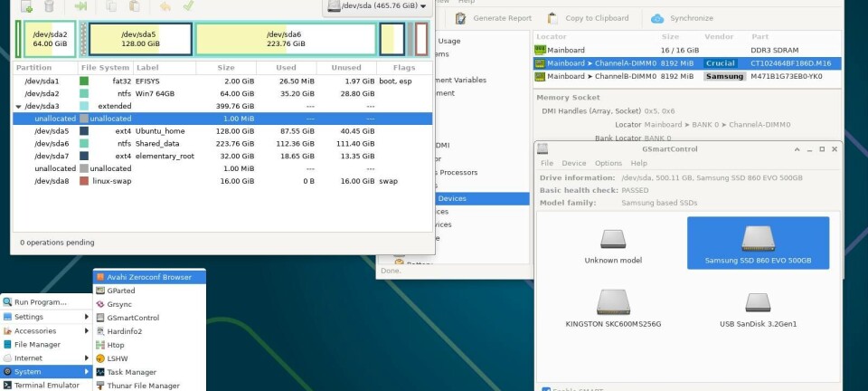Click the GSmartControl title bar app icon
Screen dimensions: 868x391
542,148
